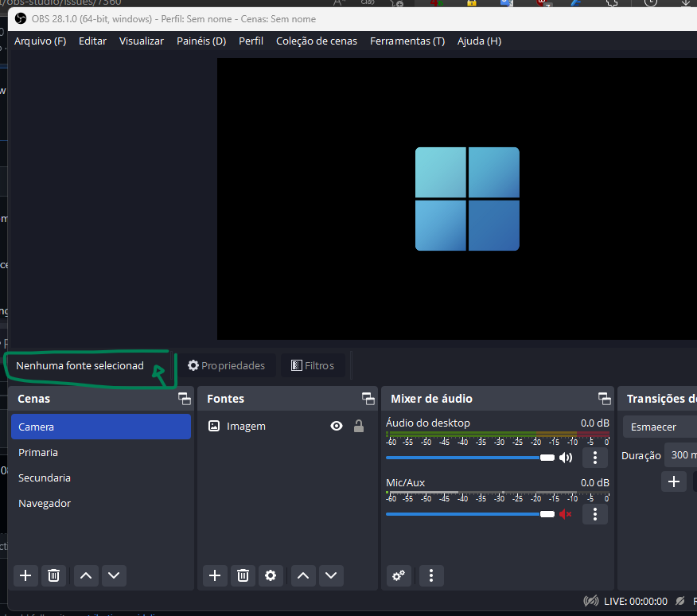
Task: Click the Duração value field
Action: coord(681,455)
